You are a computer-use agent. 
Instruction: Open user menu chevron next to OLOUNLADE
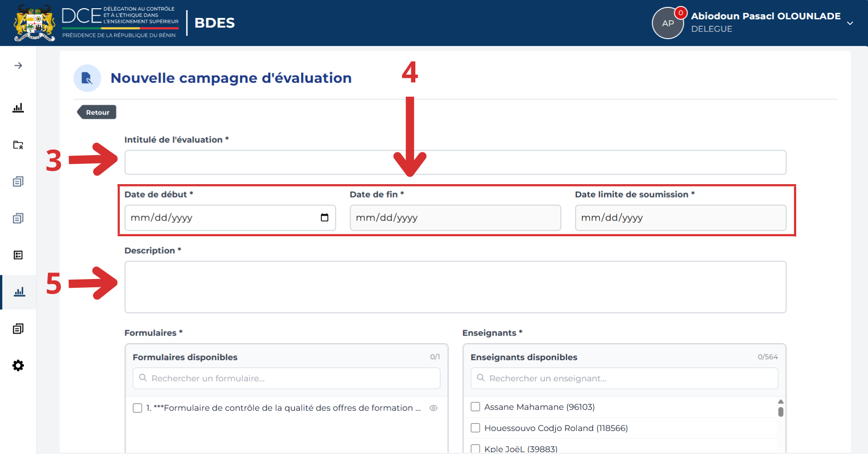pyautogui.click(x=850, y=23)
